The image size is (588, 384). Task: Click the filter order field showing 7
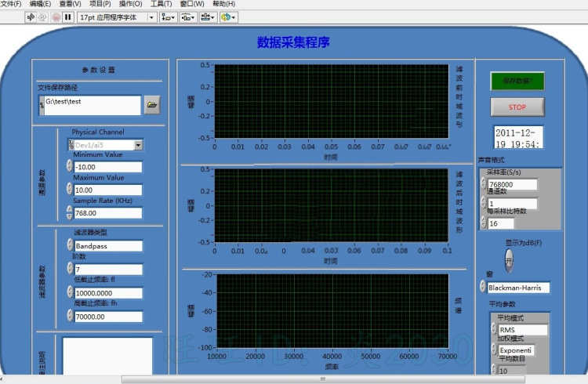point(108,270)
